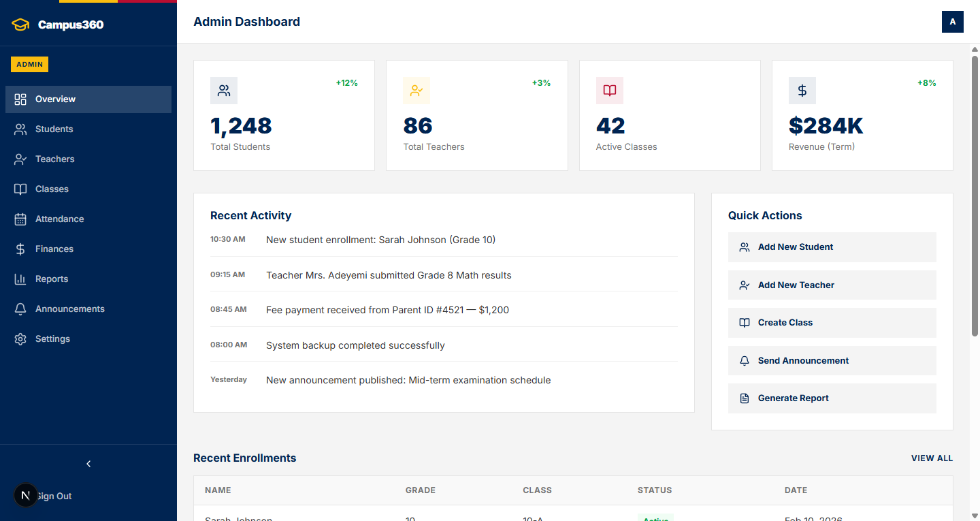Open the user avatar menu top right
980x521 pixels.
click(x=952, y=22)
